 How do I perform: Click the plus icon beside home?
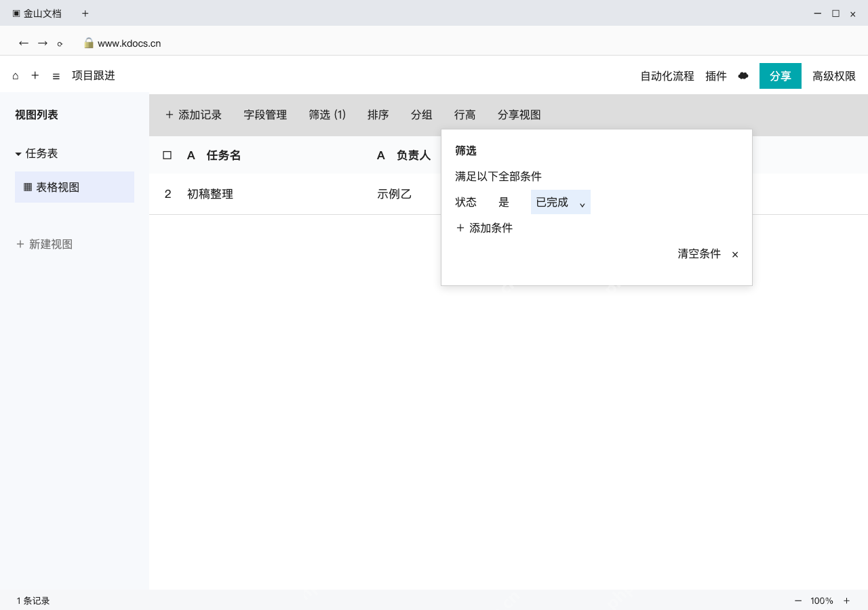click(x=35, y=76)
